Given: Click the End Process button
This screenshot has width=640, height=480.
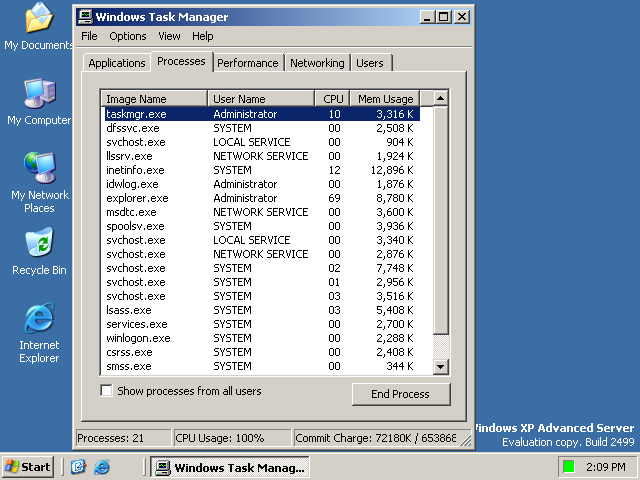Looking at the screenshot, I should (x=400, y=394).
